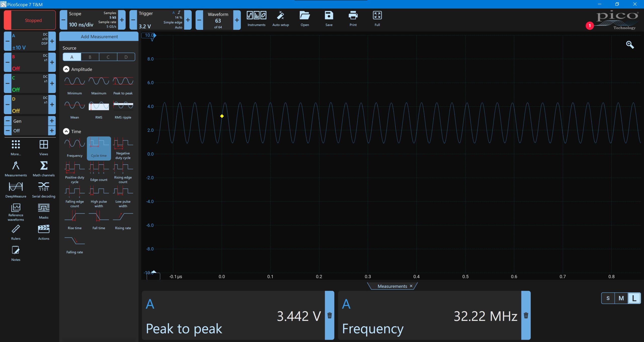644x342 pixels.
Task: Open the Math channels tool
Action: pyautogui.click(x=44, y=168)
